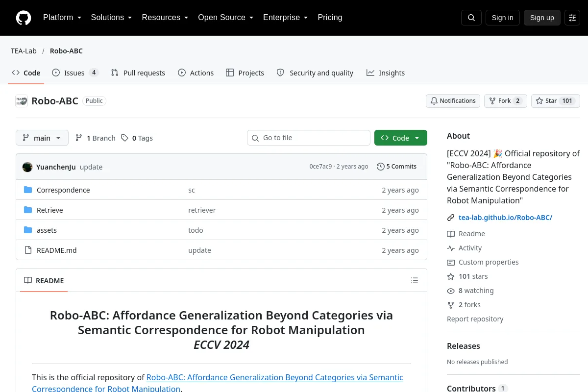Screen dimensions: 588x392
Task: Open YuanchenJu's profile name link
Action: point(56,167)
